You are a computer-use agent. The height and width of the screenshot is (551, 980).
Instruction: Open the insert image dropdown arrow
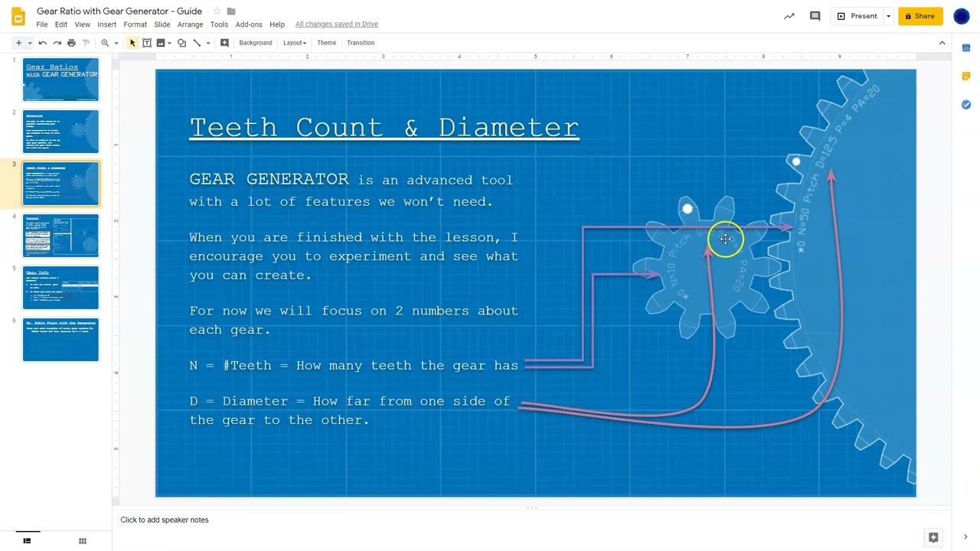pyautogui.click(x=169, y=43)
